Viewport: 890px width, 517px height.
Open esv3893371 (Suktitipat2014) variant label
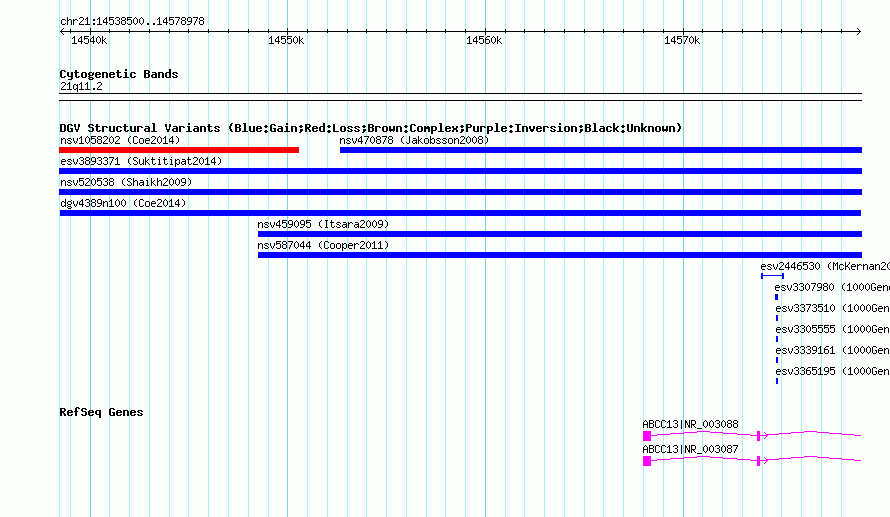[x=141, y=161]
